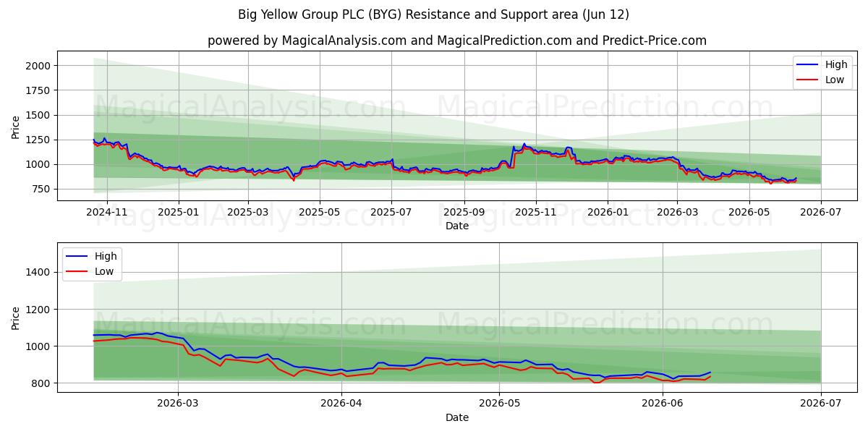Click the top chart's 'Price' y-axis label
Viewport: 868px width, 434px height.
coord(16,127)
